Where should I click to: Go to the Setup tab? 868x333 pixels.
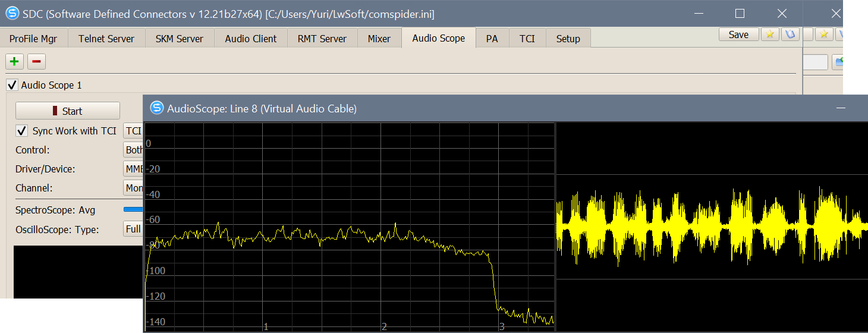(x=568, y=39)
